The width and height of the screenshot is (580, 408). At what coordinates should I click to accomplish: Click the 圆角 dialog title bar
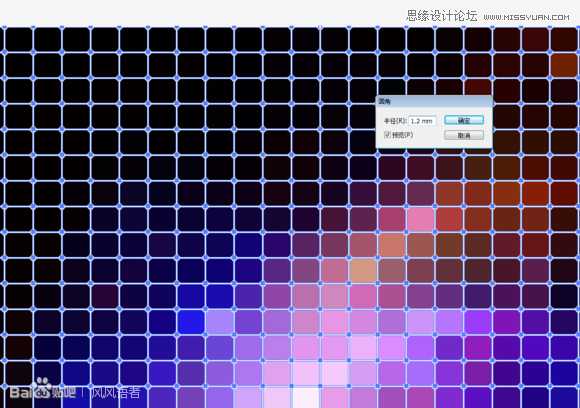pyautogui.click(x=434, y=101)
